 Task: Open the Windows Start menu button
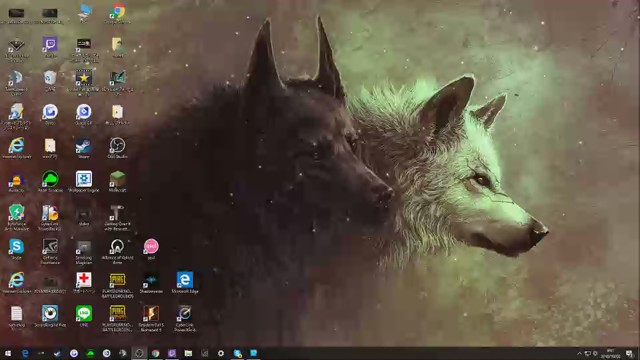[x=8, y=353]
